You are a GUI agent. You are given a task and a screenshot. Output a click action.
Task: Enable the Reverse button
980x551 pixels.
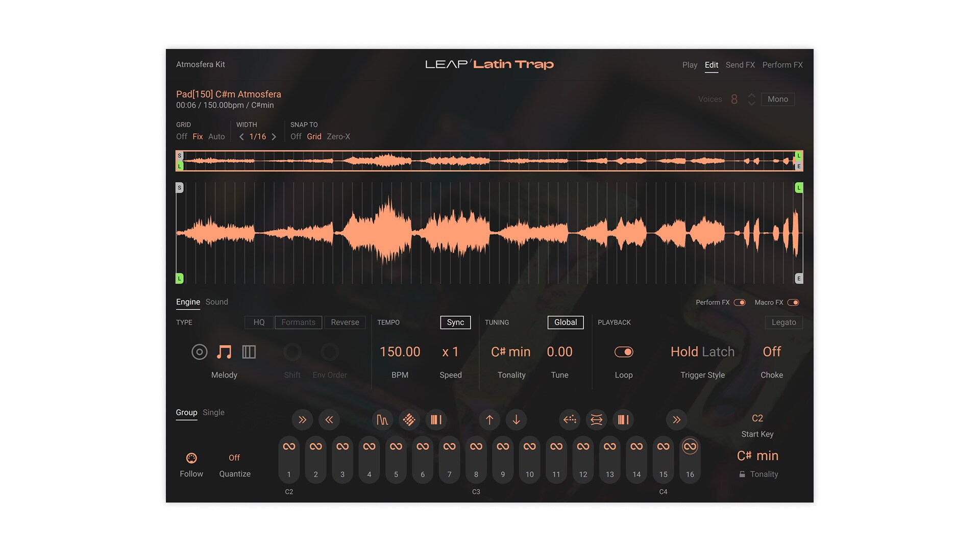point(345,322)
